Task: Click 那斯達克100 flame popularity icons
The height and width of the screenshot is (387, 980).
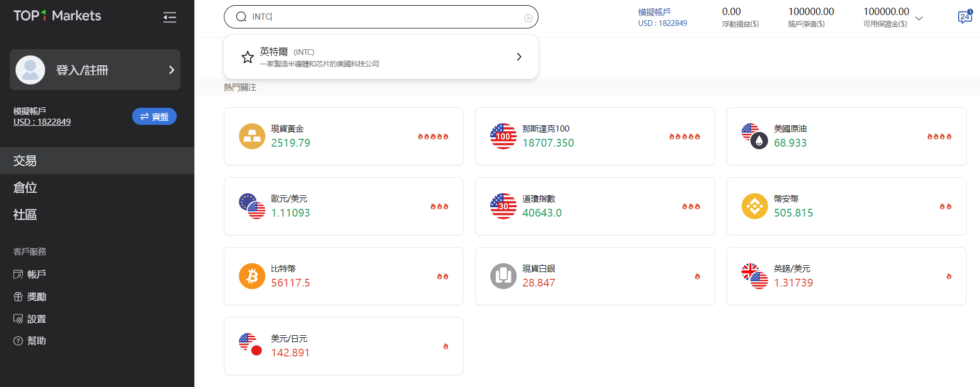Action: click(x=685, y=137)
